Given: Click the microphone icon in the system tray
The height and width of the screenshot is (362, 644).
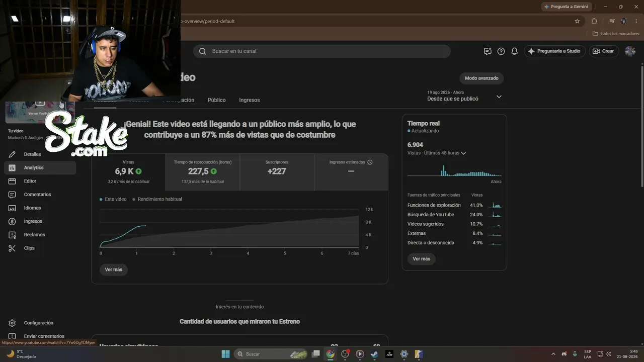Looking at the screenshot, I should pyautogui.click(x=575, y=354).
